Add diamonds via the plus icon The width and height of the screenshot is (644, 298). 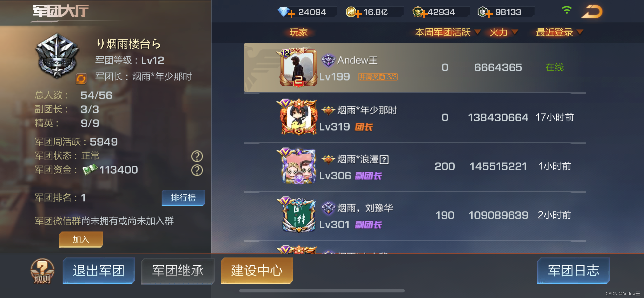point(291,13)
